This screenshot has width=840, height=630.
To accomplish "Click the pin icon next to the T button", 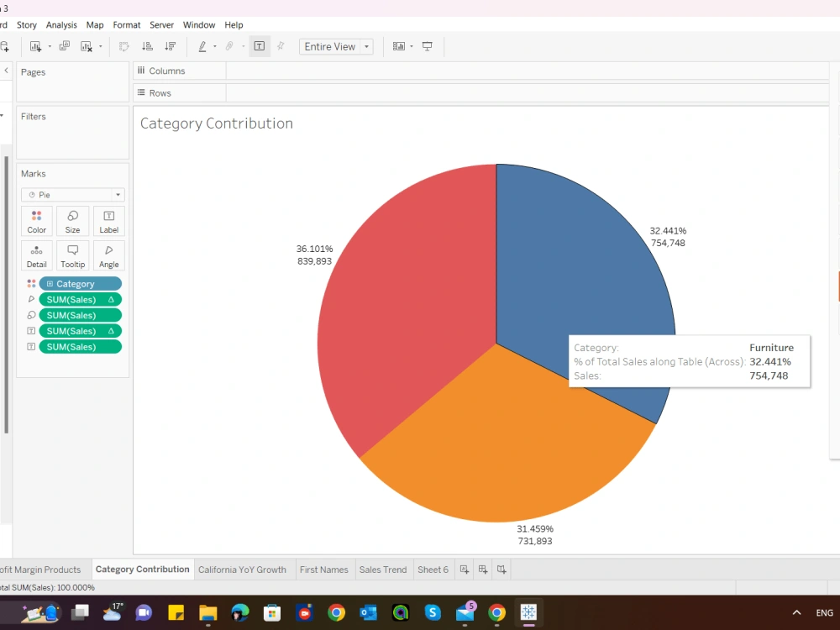I will (281, 46).
